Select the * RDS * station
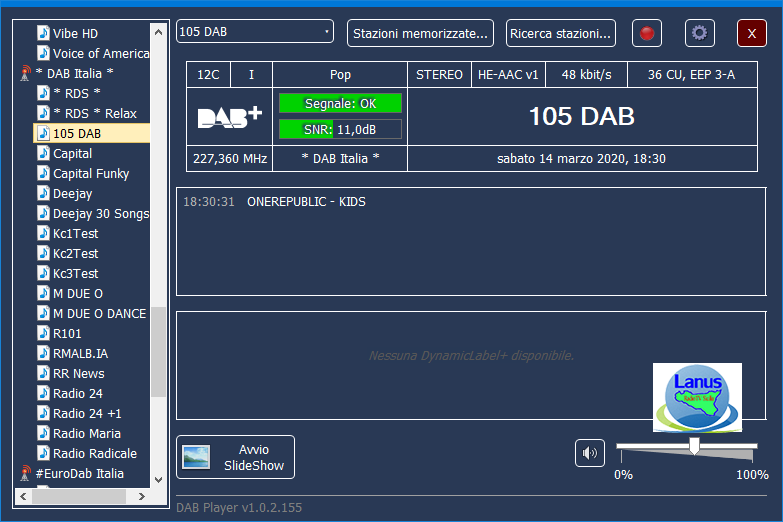Viewport: 783px width, 522px height. tap(77, 93)
